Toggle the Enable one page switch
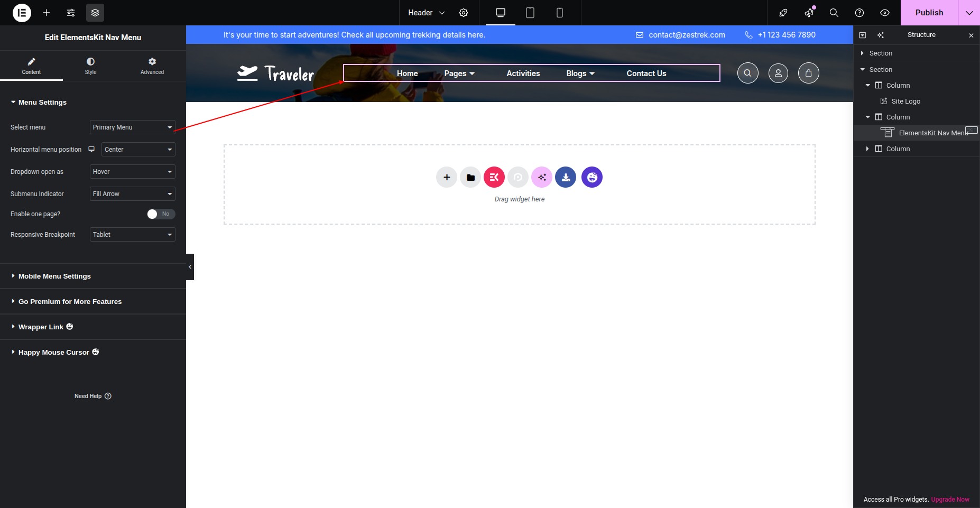The height and width of the screenshot is (508, 980). (x=161, y=214)
